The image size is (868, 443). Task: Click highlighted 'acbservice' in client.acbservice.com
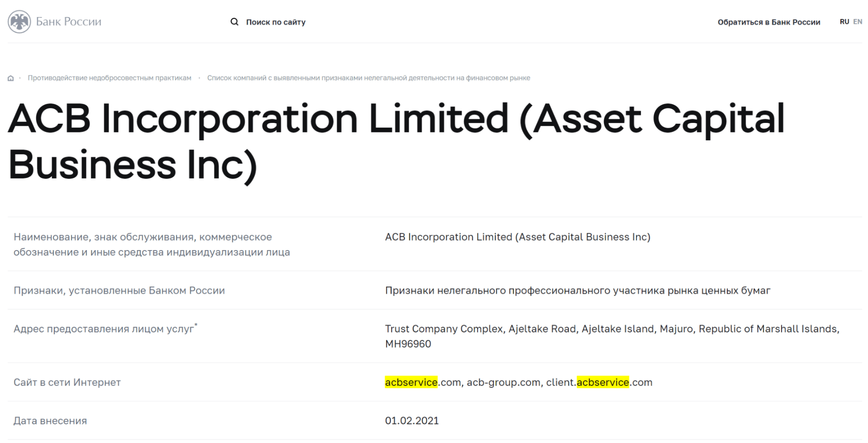pos(603,382)
